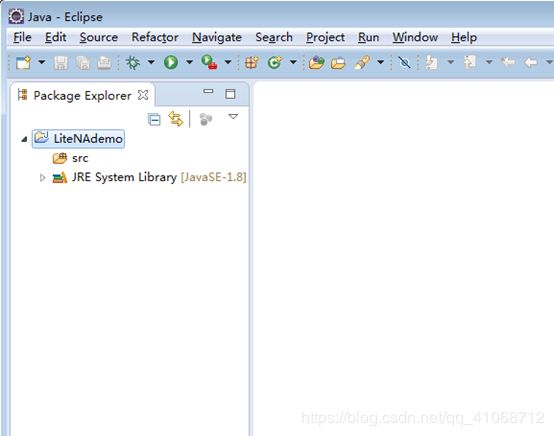
Task: Maximize the Package Explorer panel
Action: [x=230, y=94]
